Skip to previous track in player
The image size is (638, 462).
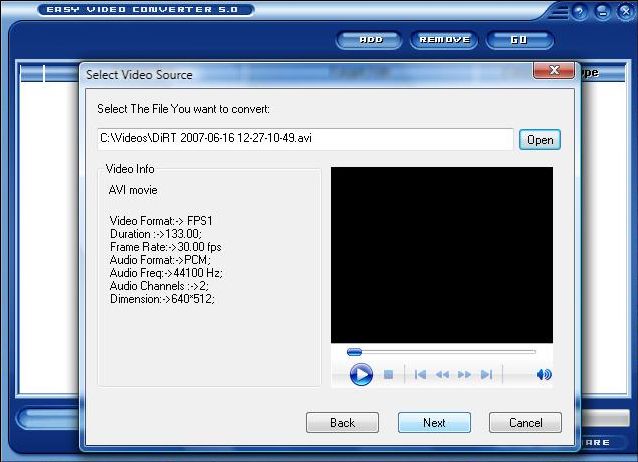(x=420, y=375)
